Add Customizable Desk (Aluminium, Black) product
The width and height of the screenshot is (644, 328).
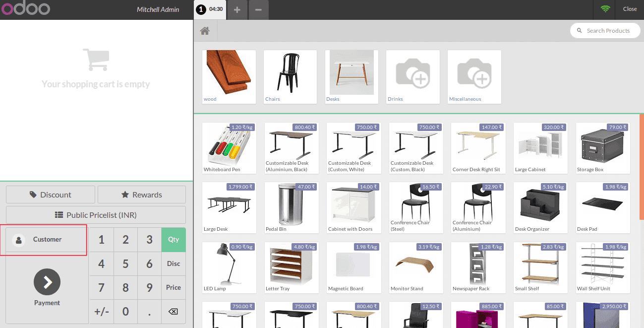click(292, 148)
